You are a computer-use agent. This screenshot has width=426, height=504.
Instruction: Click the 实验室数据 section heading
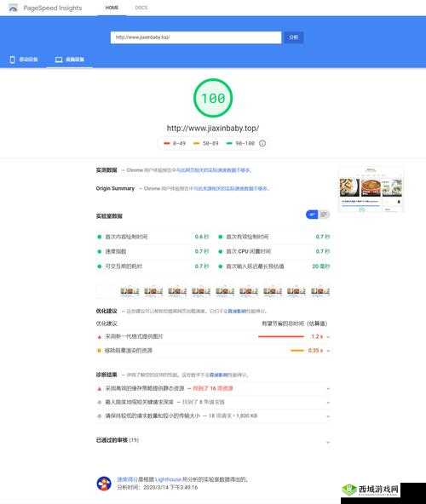pyautogui.click(x=109, y=216)
